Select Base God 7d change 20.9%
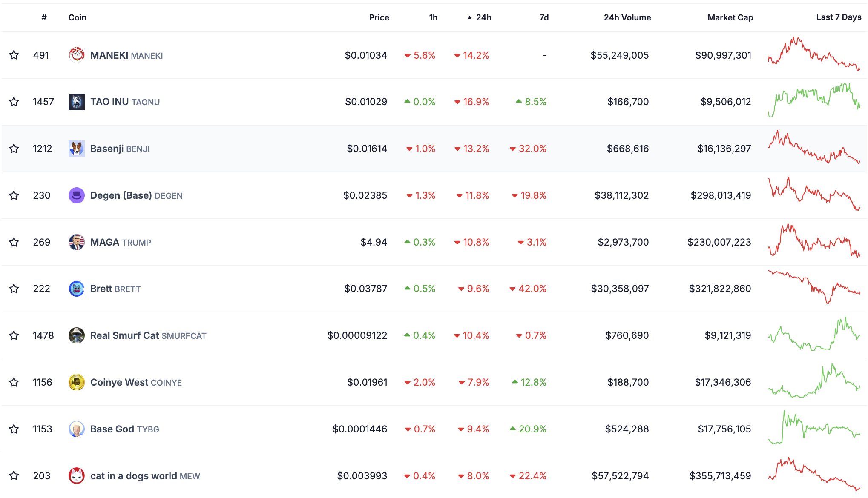 (528, 429)
